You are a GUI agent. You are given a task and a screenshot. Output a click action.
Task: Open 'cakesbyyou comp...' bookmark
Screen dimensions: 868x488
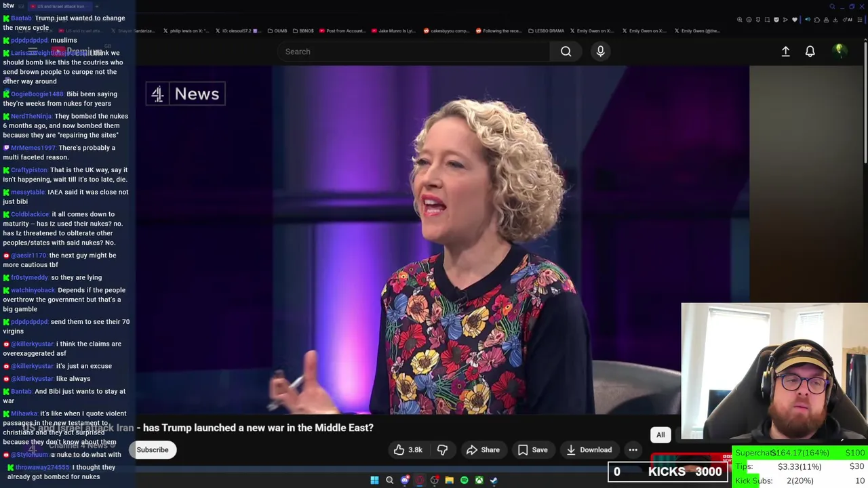[x=446, y=30]
